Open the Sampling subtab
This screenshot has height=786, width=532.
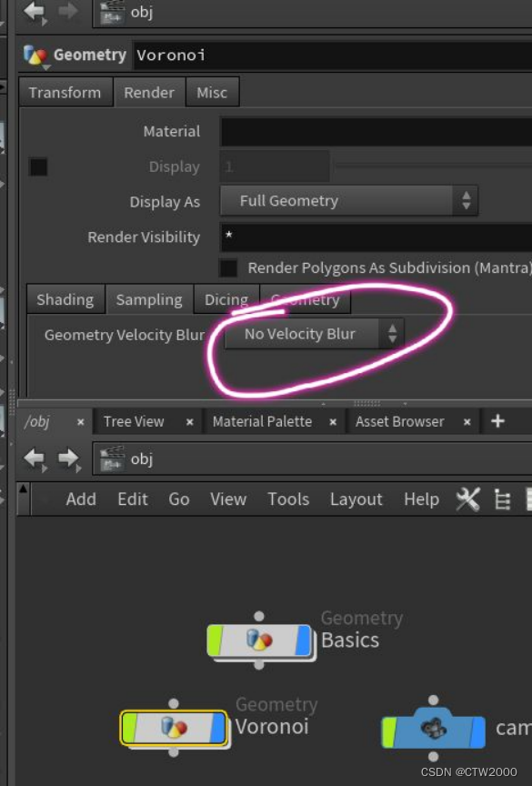pyautogui.click(x=149, y=300)
